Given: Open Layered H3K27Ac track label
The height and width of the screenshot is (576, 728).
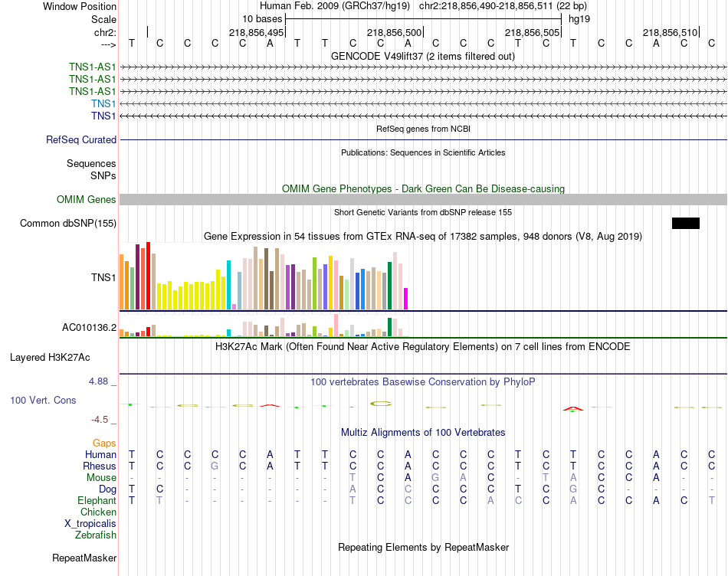Looking at the screenshot, I should [x=50, y=358].
